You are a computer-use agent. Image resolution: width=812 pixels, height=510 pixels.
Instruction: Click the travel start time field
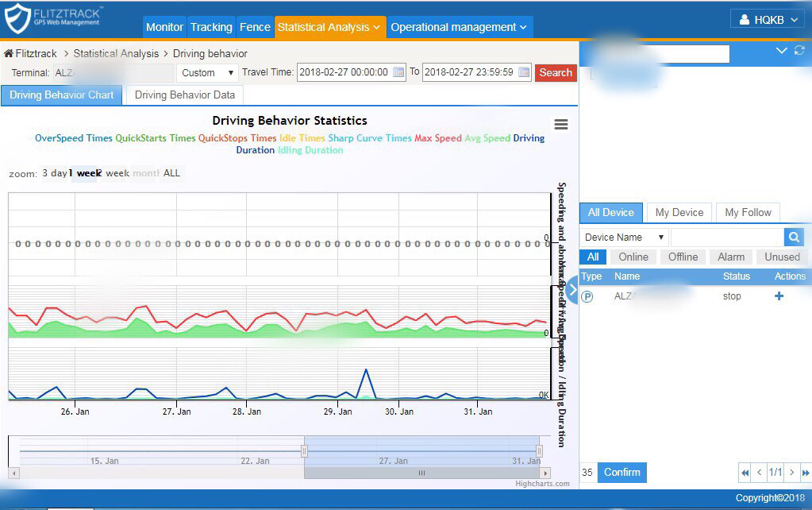[x=351, y=72]
